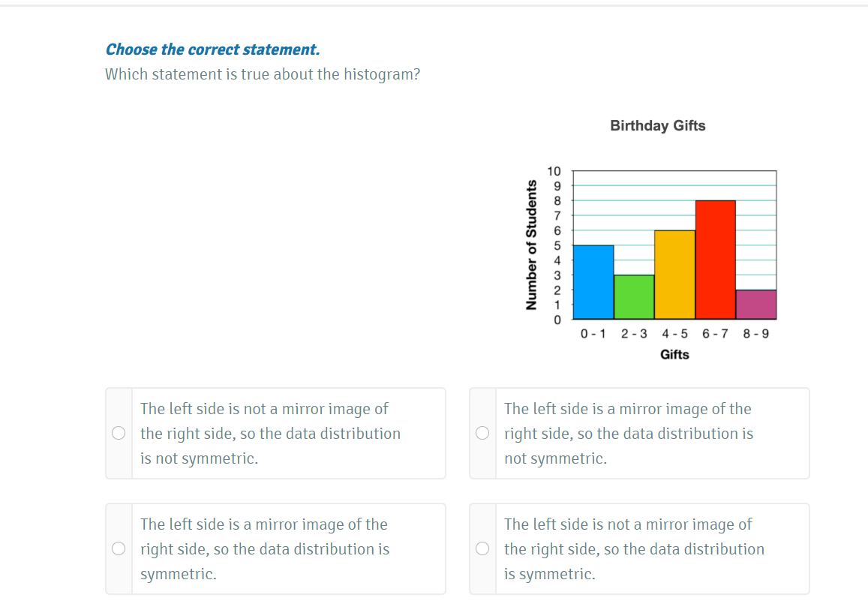Viewport: 868px width, 610px height.
Task: Click the 'Number of Students' y-axis title
Action: tap(532, 245)
